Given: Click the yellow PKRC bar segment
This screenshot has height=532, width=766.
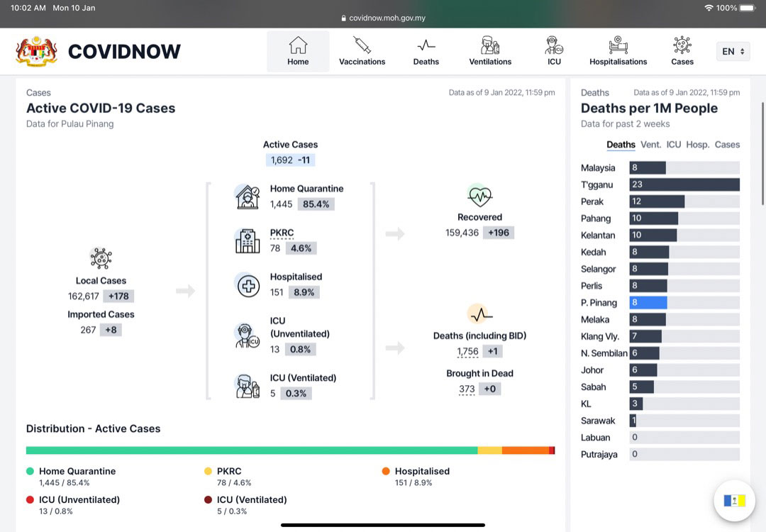Looking at the screenshot, I should click(489, 450).
